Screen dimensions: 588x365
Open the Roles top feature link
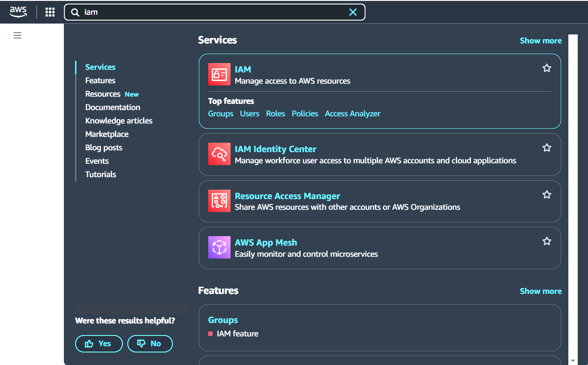(275, 114)
